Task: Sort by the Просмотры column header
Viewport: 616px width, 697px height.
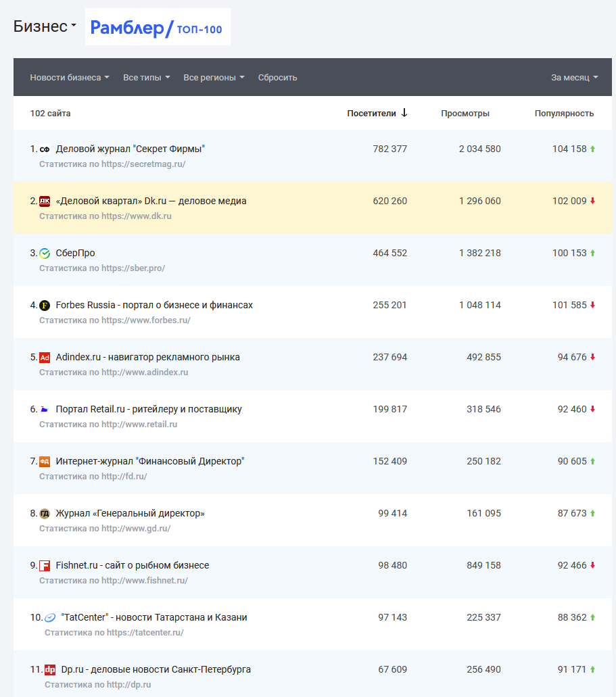Action: [465, 114]
